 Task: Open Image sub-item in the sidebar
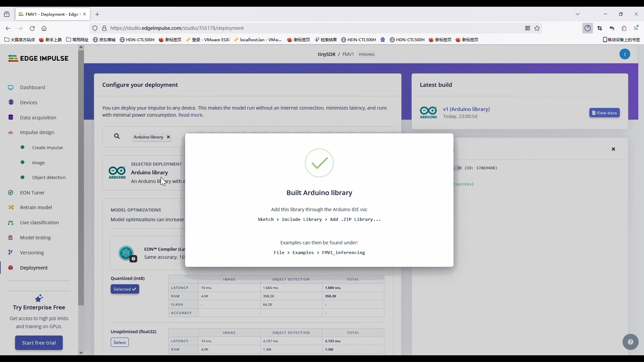tap(38, 163)
